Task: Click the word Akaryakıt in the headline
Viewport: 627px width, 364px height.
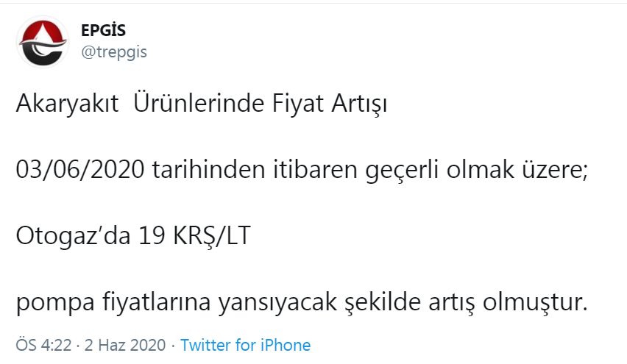Action: (x=67, y=103)
